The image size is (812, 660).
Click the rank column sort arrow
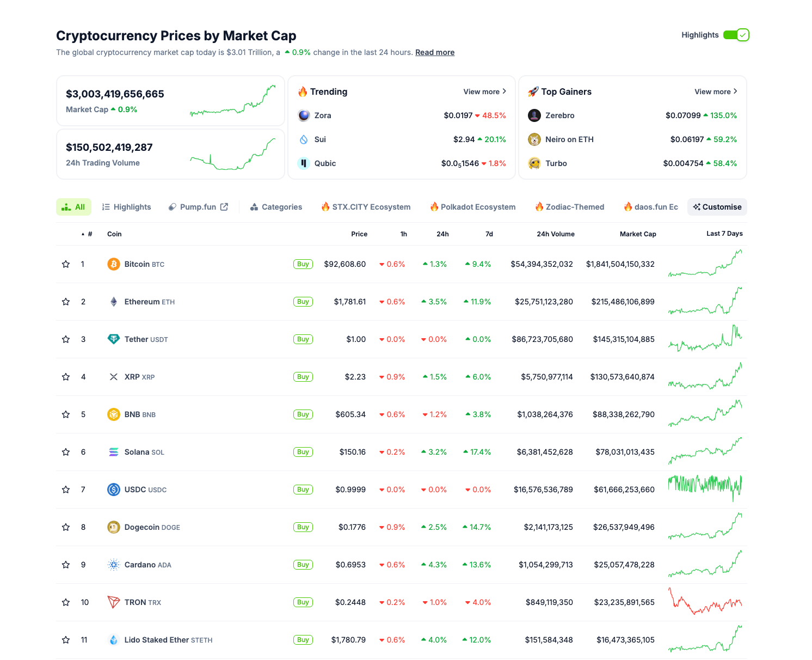(x=82, y=234)
